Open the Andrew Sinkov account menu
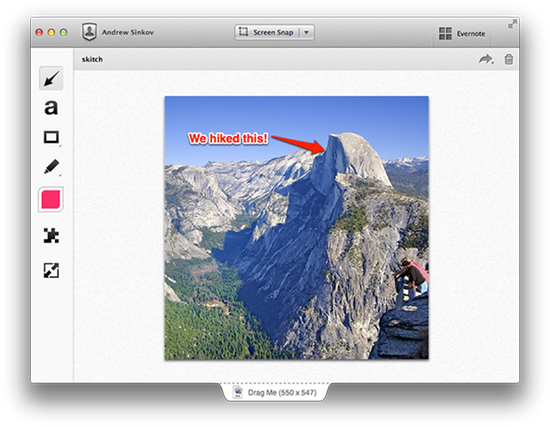Image resolution: width=550 pixels, height=427 pixels. (x=128, y=32)
